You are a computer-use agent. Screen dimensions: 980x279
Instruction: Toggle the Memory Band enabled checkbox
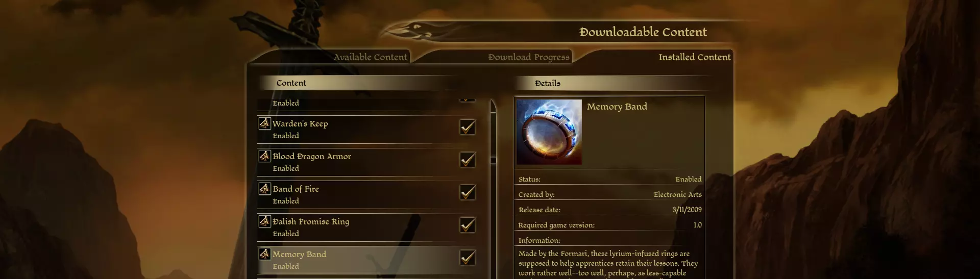[468, 258]
